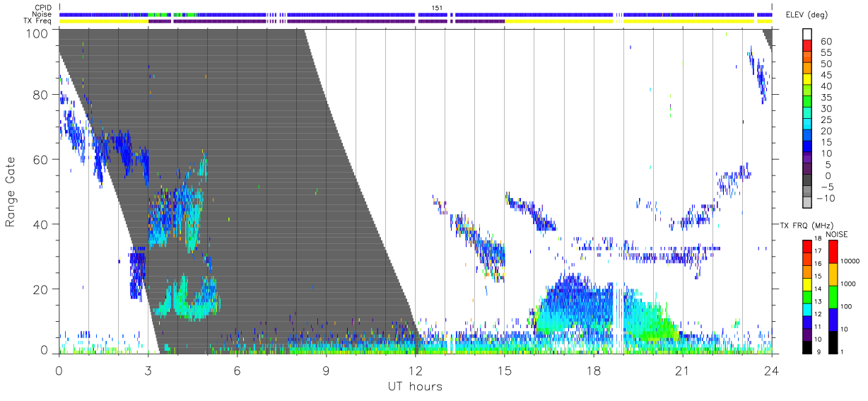The image size is (868, 401).
Task: Pick the cyan 12-13 MHz frequency swatch
Action: tap(807, 309)
